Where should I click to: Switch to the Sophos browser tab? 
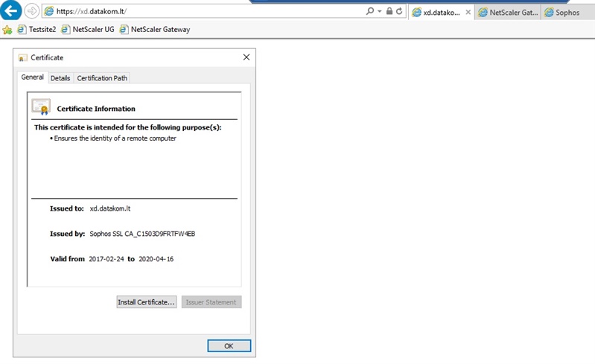point(567,13)
